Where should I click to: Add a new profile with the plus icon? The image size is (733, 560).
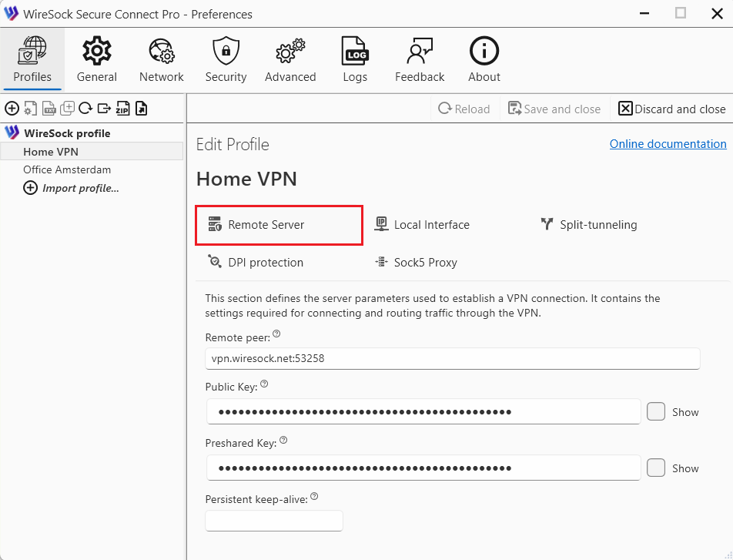coord(12,108)
